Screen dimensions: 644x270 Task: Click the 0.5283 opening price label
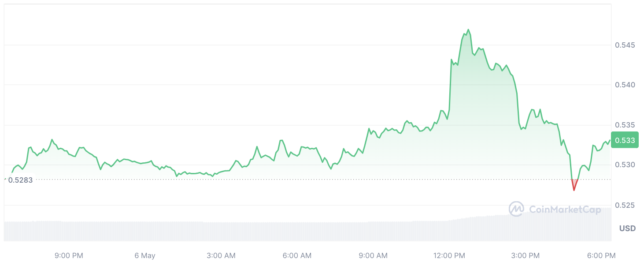20,180
